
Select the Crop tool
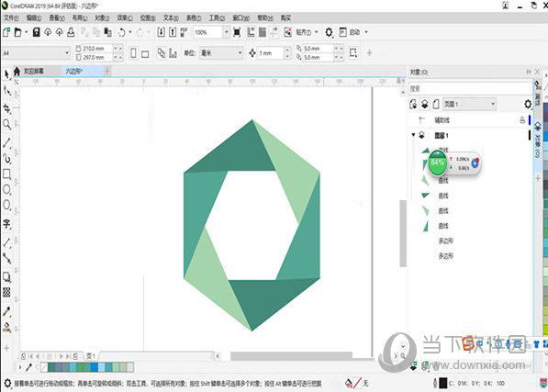pos(6,108)
